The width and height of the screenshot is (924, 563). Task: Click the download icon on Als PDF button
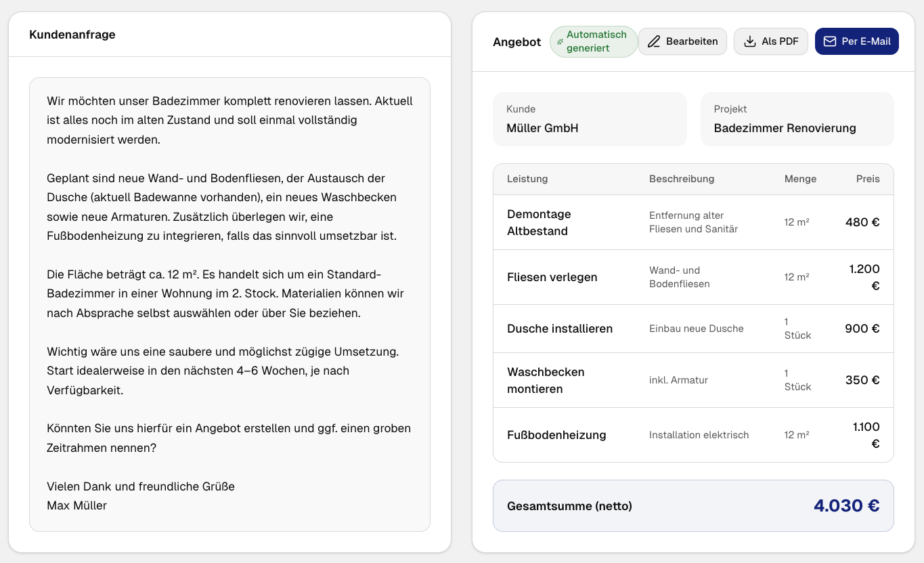click(x=750, y=41)
